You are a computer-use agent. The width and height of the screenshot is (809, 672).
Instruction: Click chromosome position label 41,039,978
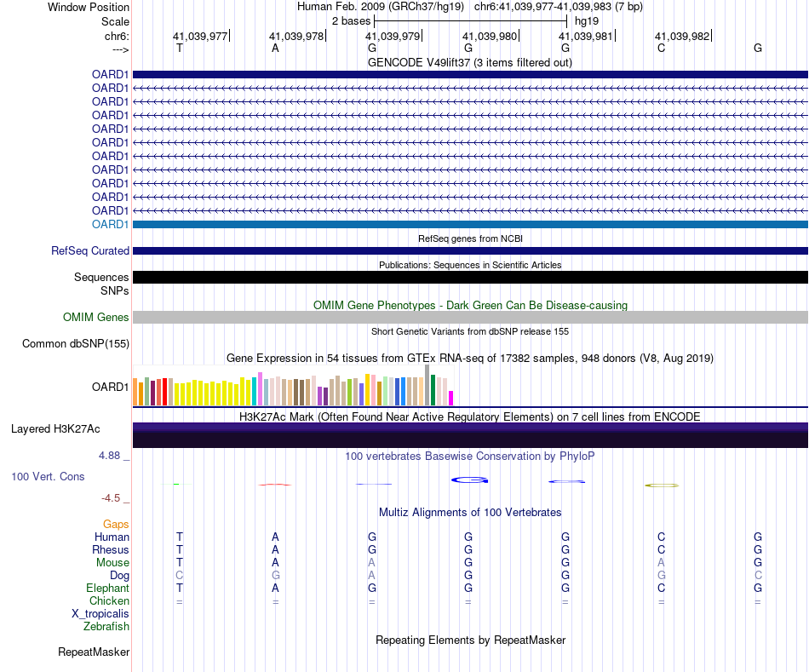click(x=296, y=36)
